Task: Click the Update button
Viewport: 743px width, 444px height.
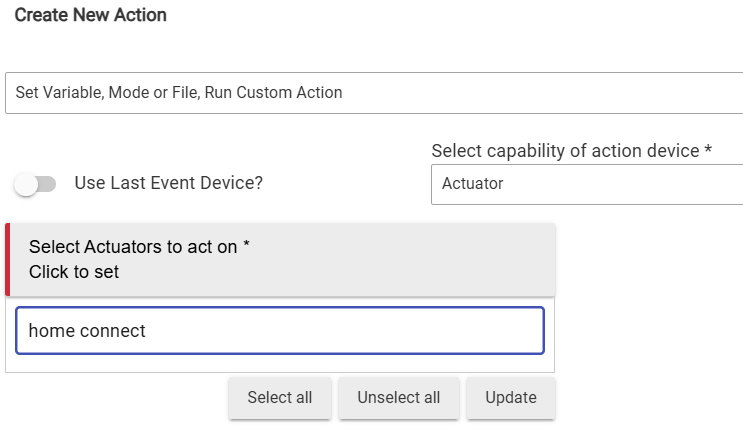Action: pos(511,398)
